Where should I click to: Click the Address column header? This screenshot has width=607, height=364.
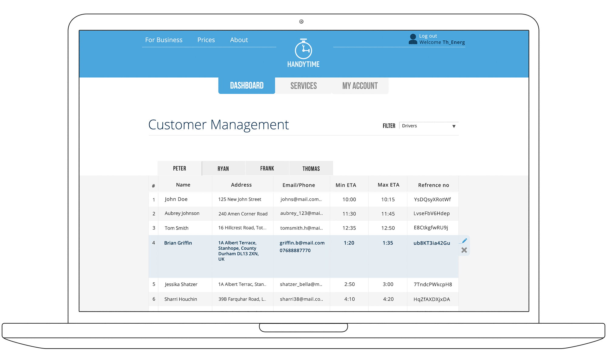241,185
